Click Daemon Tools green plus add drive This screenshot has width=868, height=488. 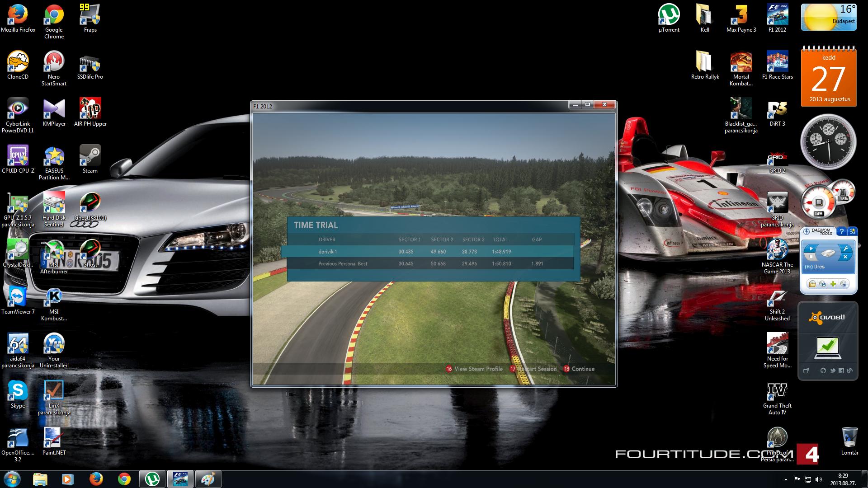[x=833, y=284]
